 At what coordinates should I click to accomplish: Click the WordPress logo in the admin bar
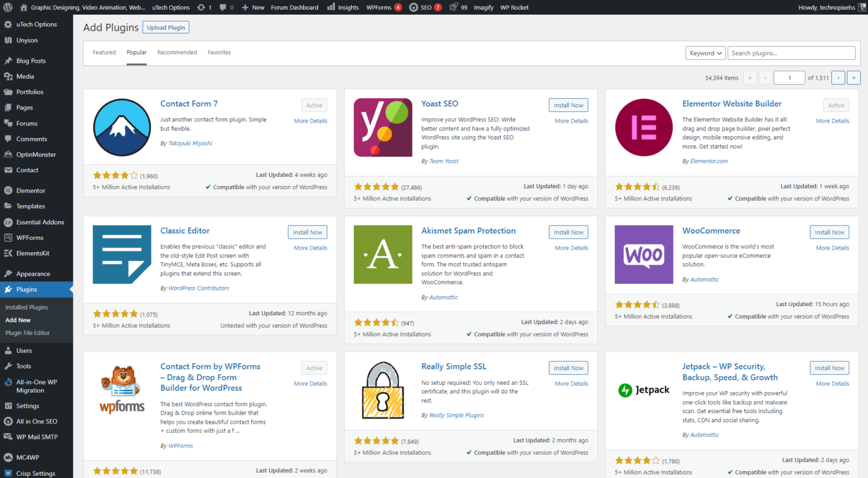pos(7,7)
